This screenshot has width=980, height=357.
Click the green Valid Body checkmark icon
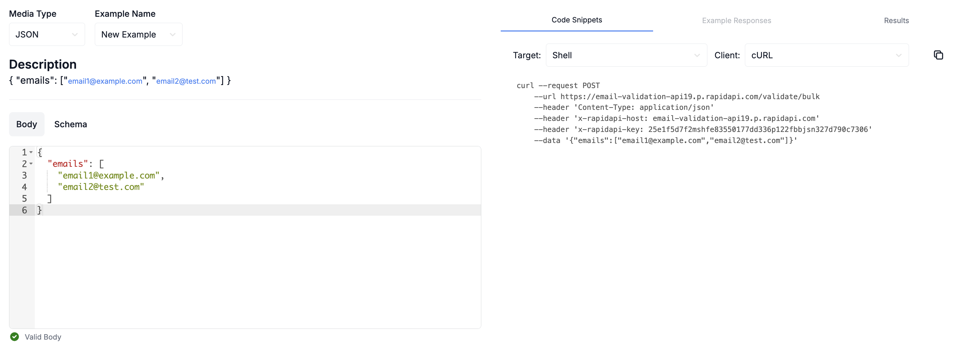click(14, 337)
